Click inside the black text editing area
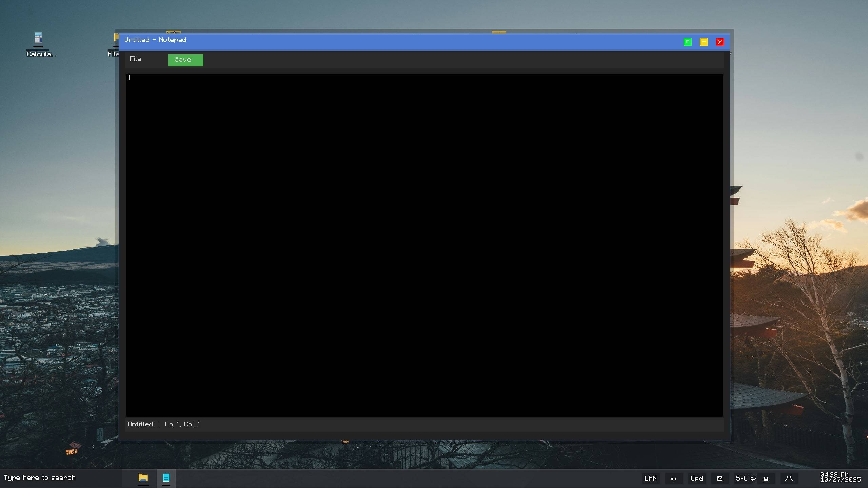 424,244
